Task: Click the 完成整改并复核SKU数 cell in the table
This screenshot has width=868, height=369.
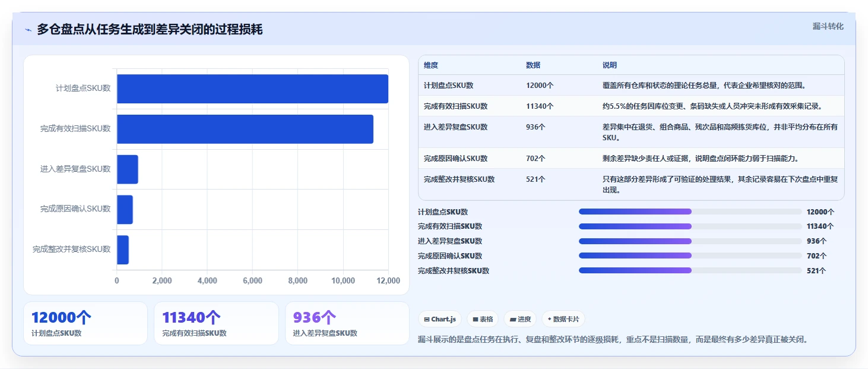Action: pyautogui.click(x=459, y=179)
